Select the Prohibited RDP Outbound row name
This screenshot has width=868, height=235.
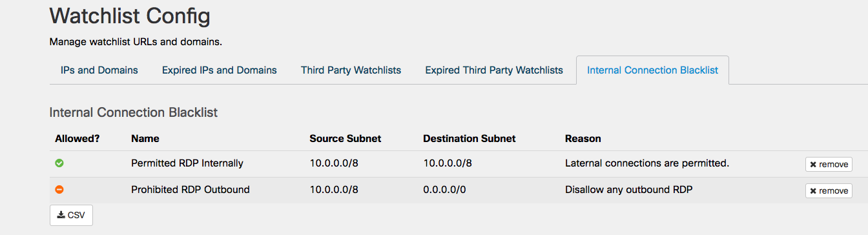pyautogui.click(x=191, y=190)
